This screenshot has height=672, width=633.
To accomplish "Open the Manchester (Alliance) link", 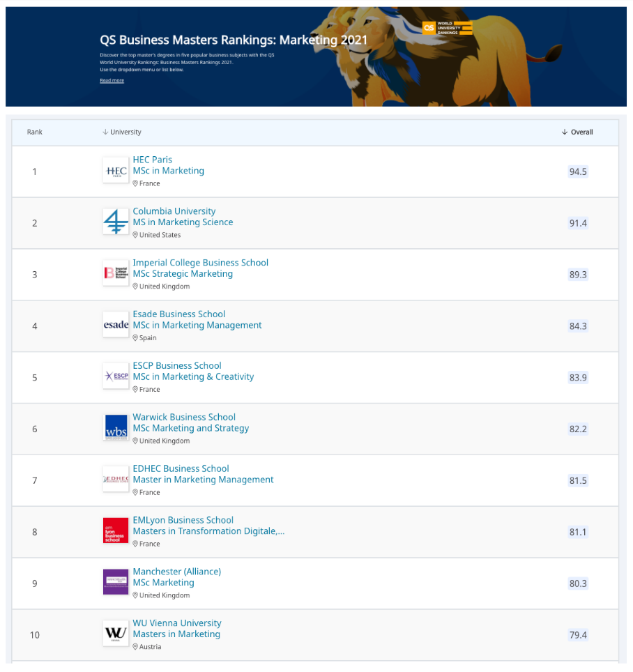I will pyautogui.click(x=177, y=571).
